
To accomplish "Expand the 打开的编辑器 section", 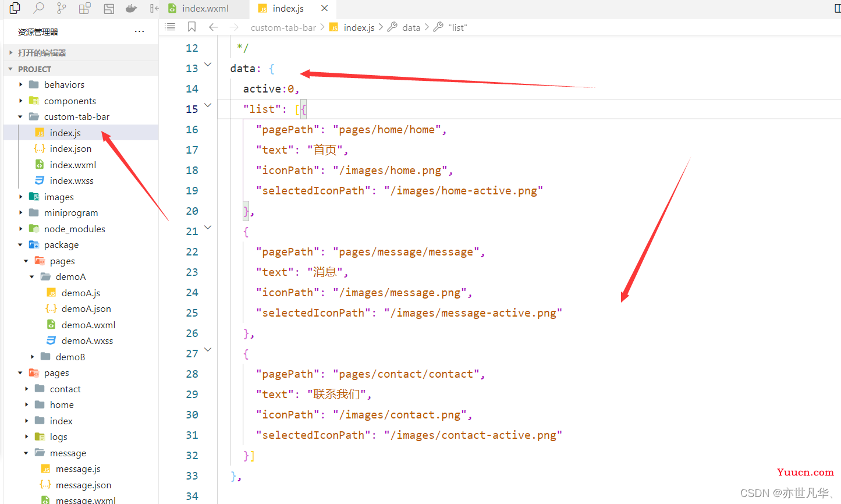I will tap(80, 52).
